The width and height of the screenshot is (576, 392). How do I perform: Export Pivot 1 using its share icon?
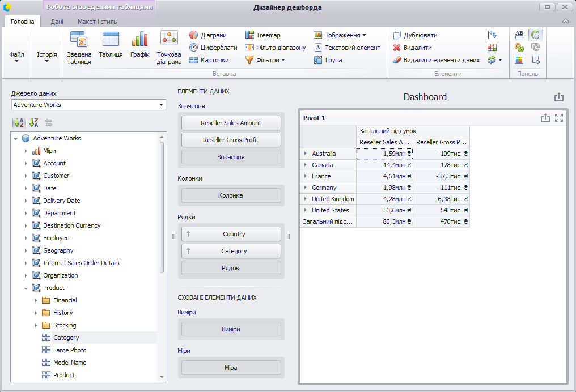545,118
